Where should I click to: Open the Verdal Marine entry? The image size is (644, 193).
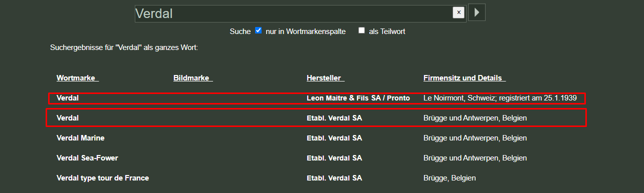click(x=81, y=138)
